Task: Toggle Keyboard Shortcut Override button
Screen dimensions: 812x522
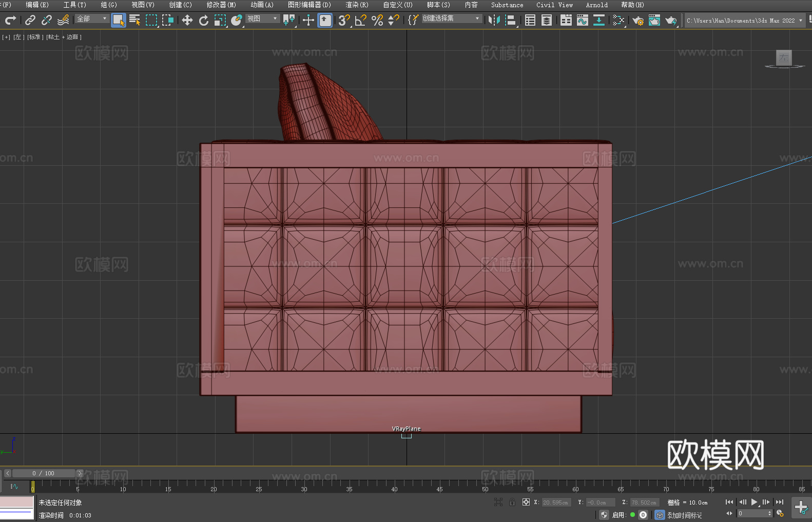Action: pyautogui.click(x=325, y=20)
